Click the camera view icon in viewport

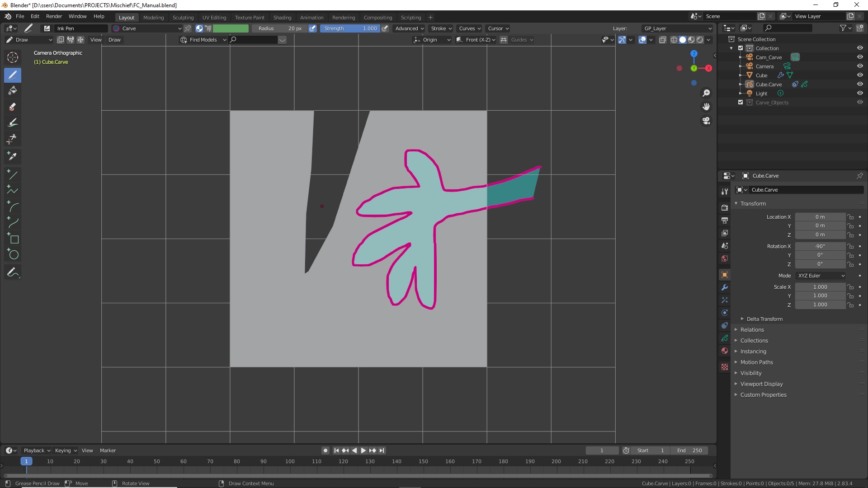[x=706, y=121]
